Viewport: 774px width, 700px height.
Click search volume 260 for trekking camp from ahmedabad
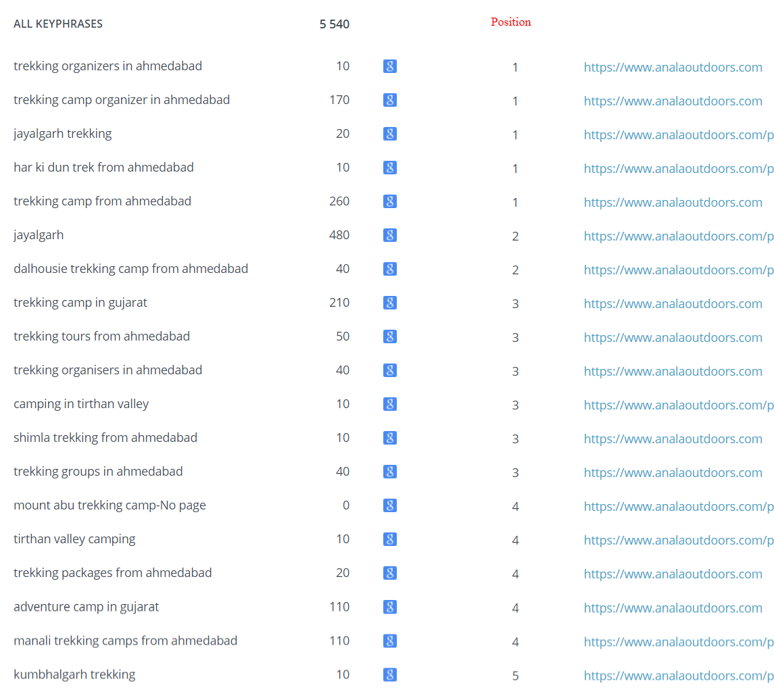339,201
